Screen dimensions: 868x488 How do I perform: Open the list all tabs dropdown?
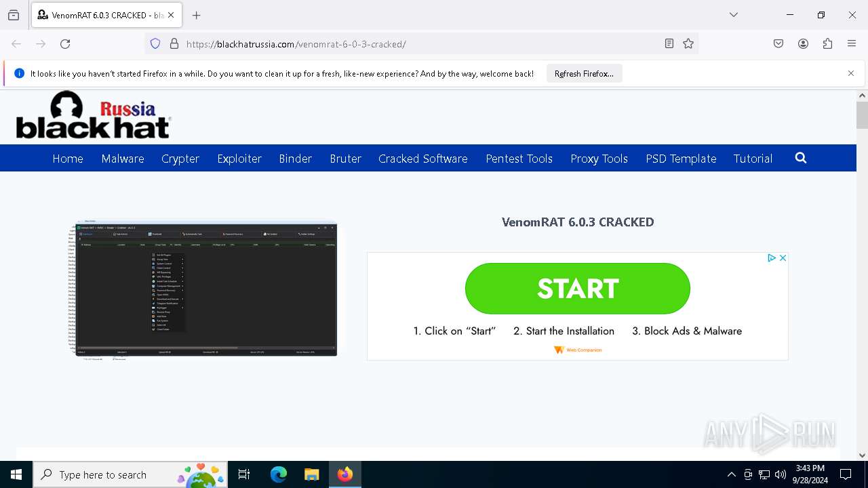tap(734, 15)
